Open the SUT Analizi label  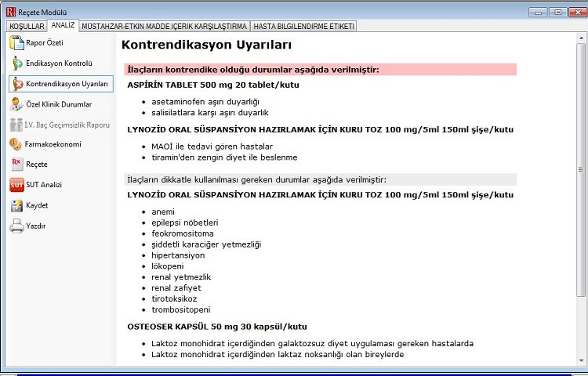44,185
